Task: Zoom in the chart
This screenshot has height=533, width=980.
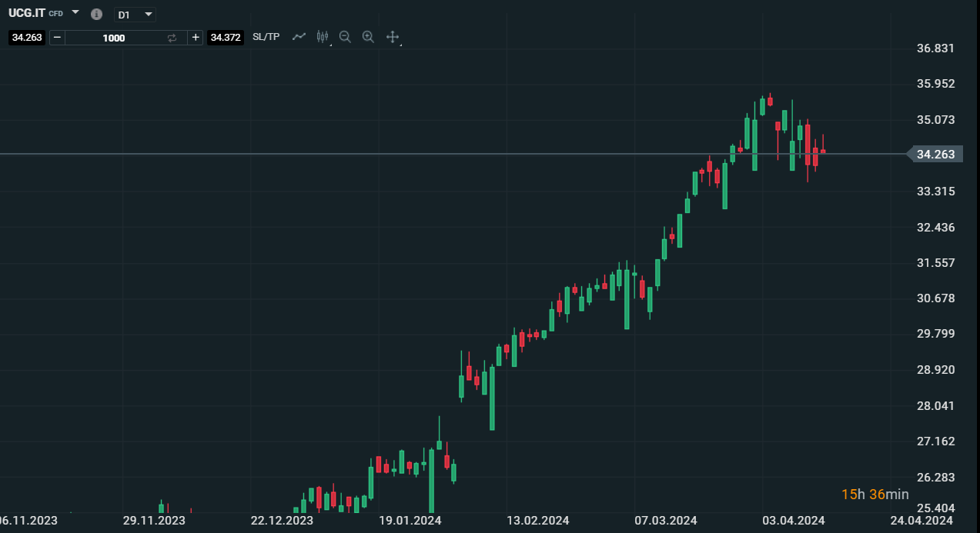Action: click(368, 36)
